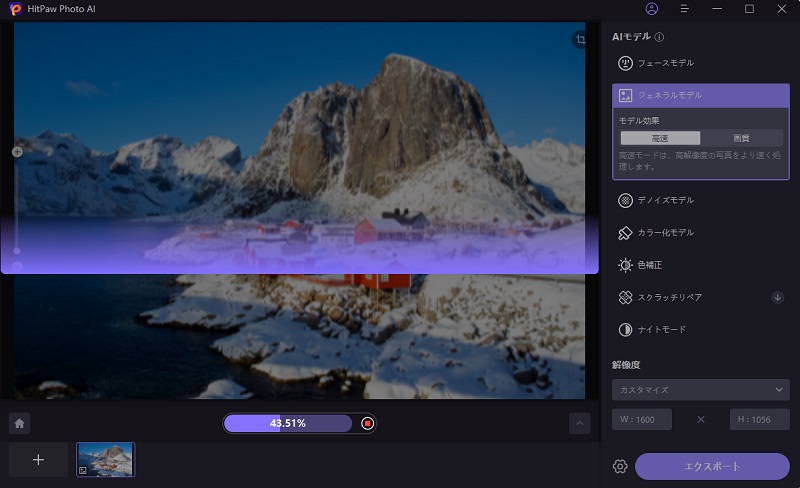Click the zoom slider plus handle
The image size is (800, 488).
(17, 152)
